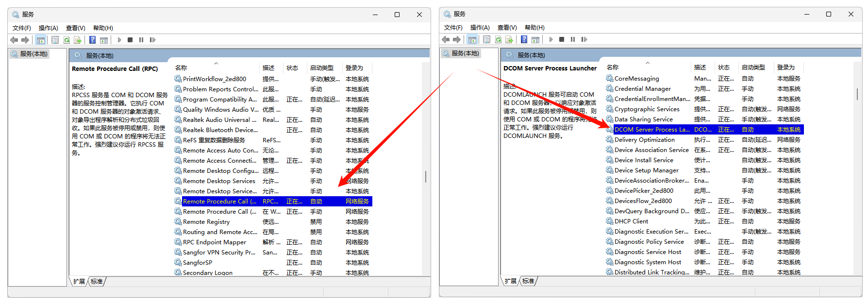Open 文件(F) menu in the RPC services window
868x305 pixels.
click(x=22, y=28)
